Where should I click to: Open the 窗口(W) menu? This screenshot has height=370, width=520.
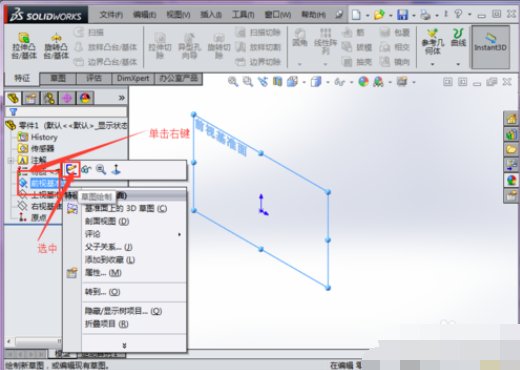pyautogui.click(x=278, y=15)
